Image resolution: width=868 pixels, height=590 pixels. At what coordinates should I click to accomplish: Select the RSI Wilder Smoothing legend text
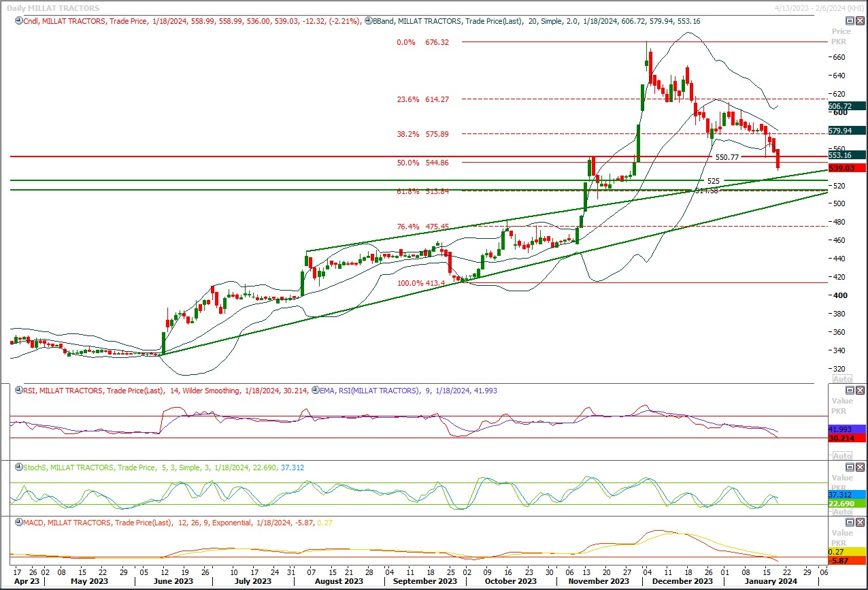[x=165, y=391]
